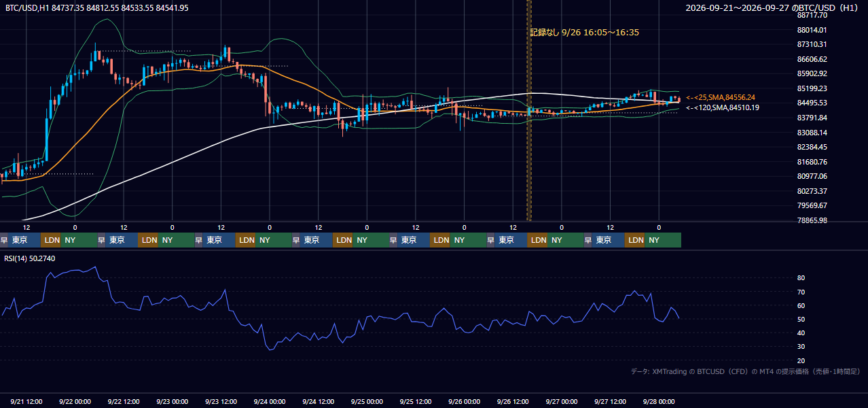
Task: Click the 83791.84 price axis value
Action: click(812, 118)
